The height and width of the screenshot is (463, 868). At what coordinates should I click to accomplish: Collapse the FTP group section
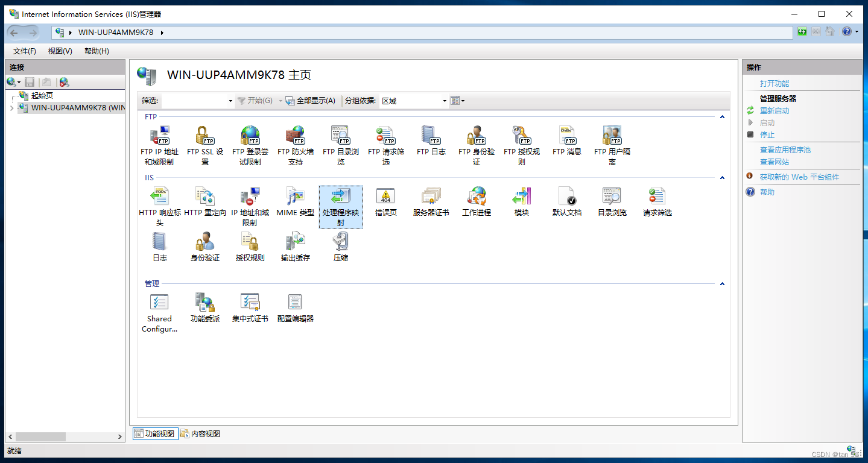(x=722, y=117)
